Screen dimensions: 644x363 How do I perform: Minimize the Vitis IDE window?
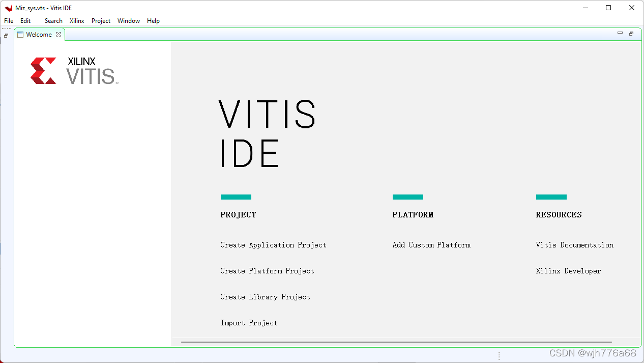585,8
